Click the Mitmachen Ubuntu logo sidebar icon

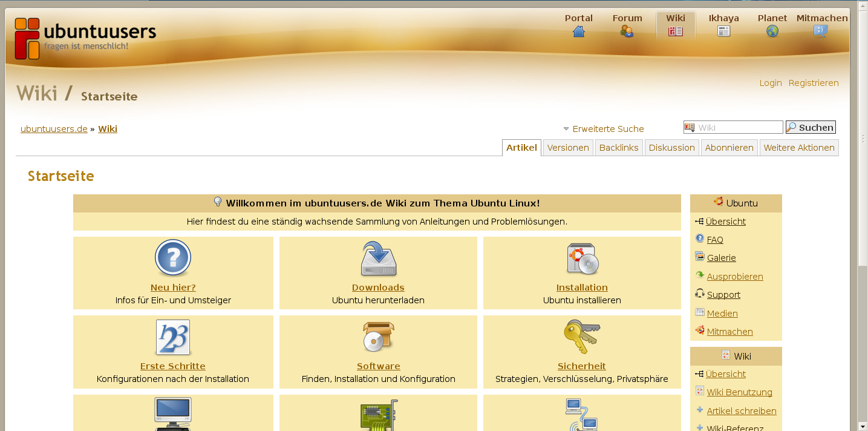pos(700,331)
